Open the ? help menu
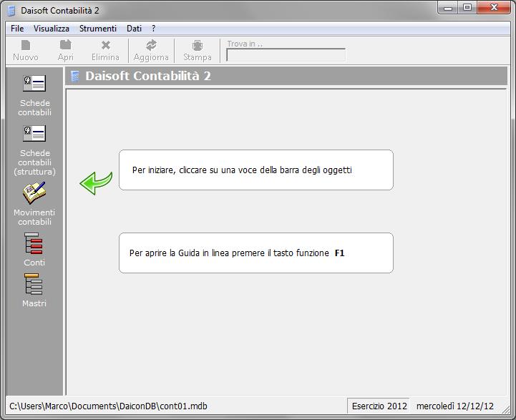This screenshot has height=420, width=516. [x=153, y=29]
